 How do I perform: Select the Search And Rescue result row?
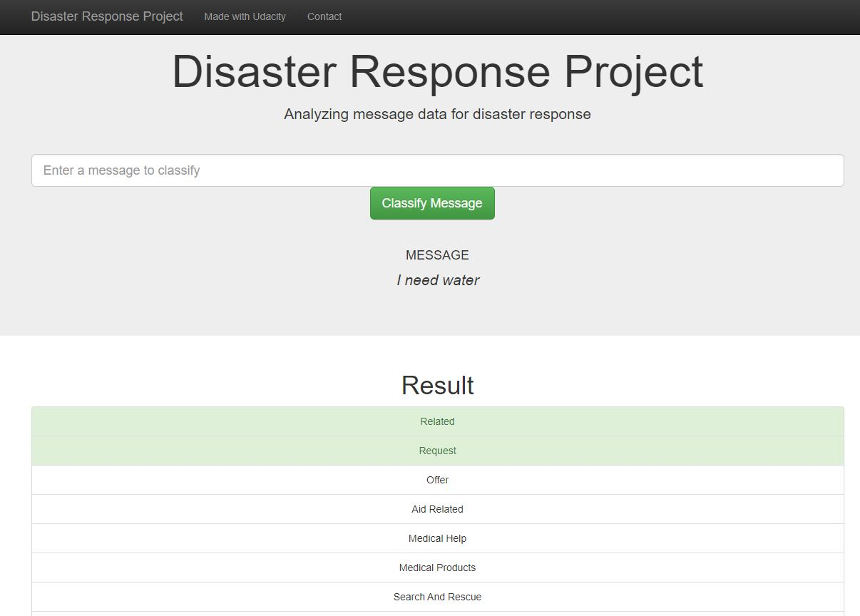tap(437, 597)
